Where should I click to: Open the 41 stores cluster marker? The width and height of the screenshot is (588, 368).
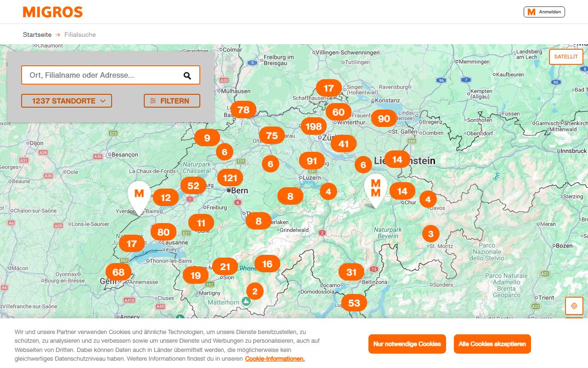click(x=344, y=144)
